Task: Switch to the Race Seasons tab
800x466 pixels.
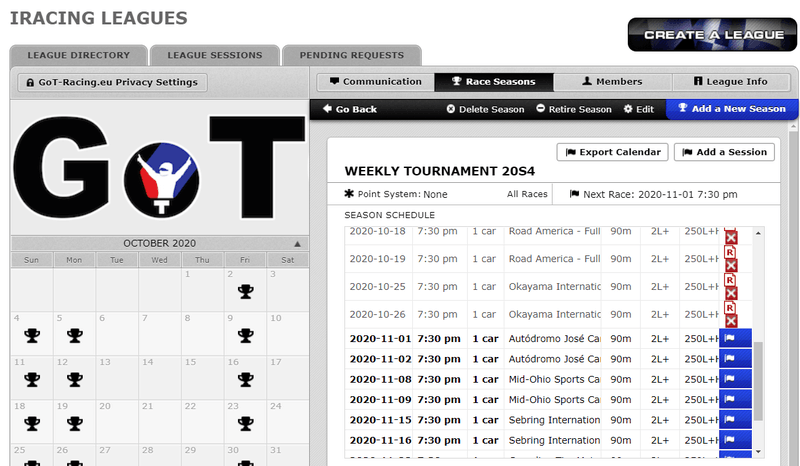Action: point(494,82)
